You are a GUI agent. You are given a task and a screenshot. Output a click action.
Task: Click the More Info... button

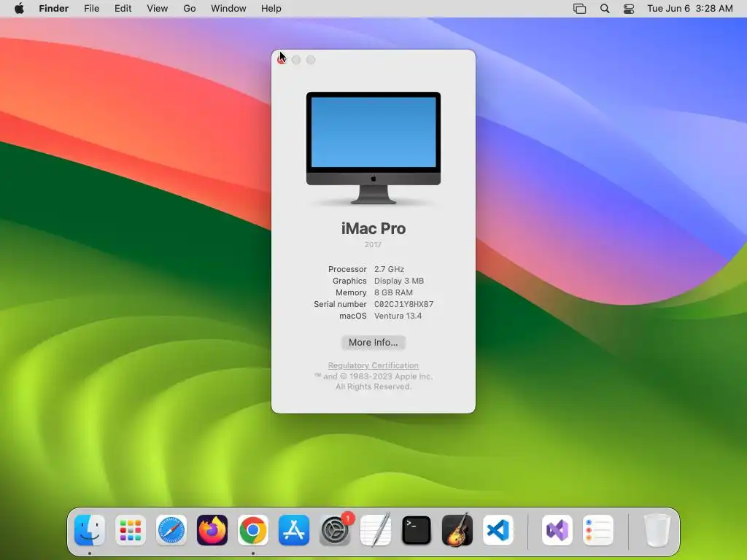373,343
